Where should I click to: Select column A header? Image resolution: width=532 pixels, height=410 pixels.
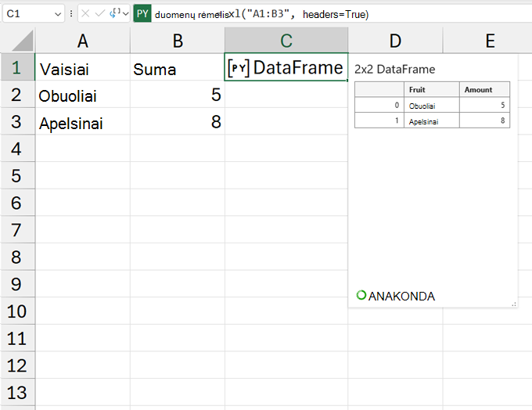[83, 41]
